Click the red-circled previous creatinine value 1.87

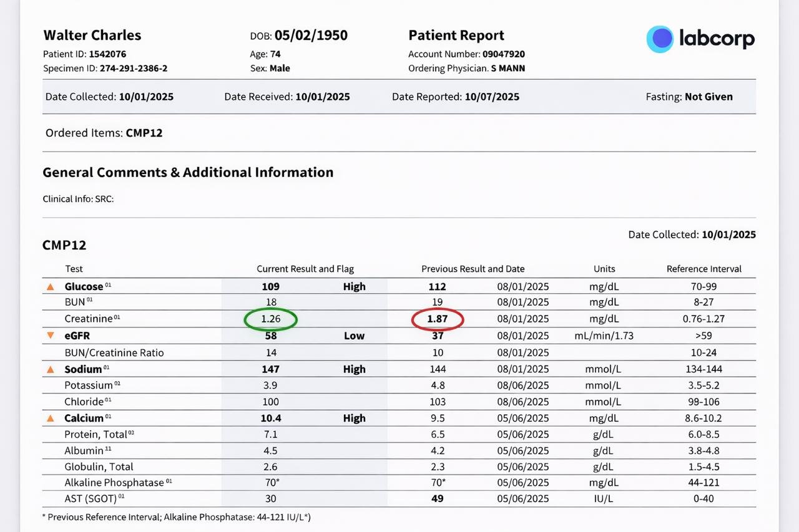pyautogui.click(x=438, y=319)
